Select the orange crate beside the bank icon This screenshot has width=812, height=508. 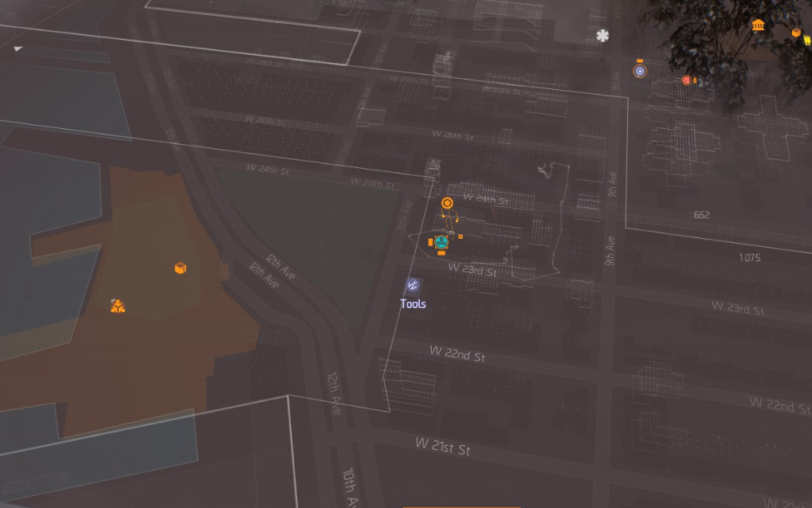click(796, 33)
